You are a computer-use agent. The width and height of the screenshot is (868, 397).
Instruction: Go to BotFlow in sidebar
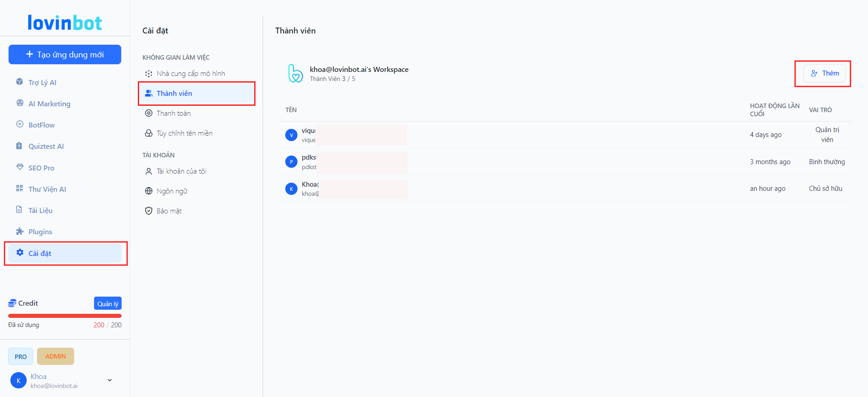coord(41,125)
